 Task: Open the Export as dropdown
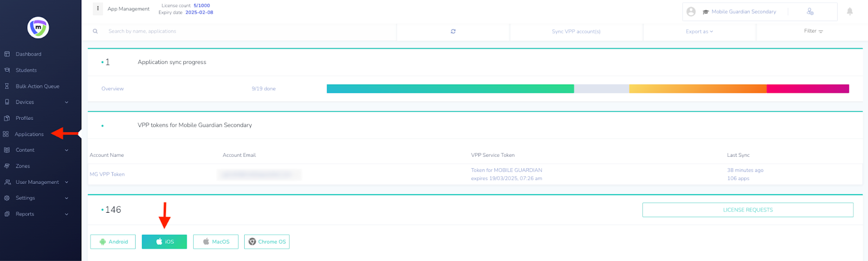[x=699, y=31]
